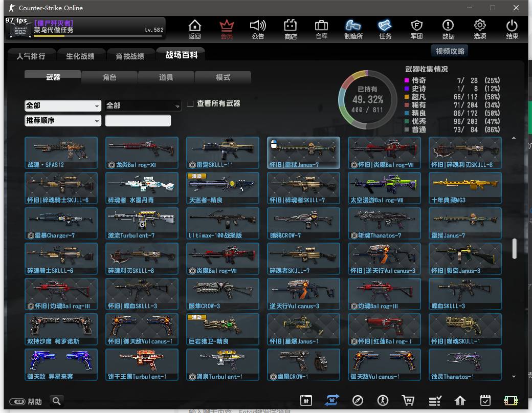This screenshot has height=413, width=532.
Task: Open the 公告 announcements speaker icon
Action: point(258,29)
